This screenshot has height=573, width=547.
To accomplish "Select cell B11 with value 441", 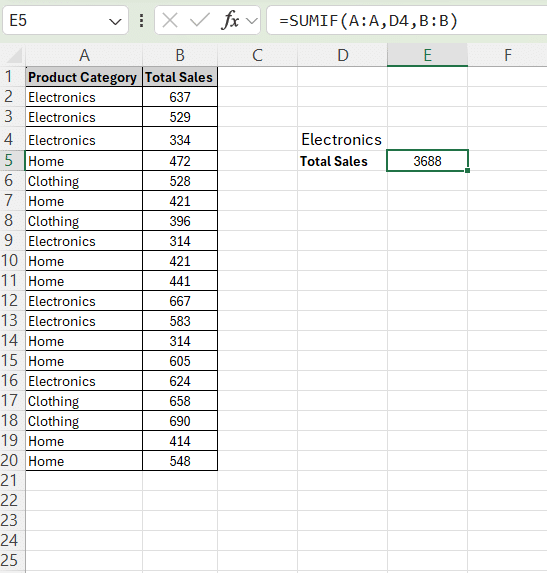I will 180,281.
